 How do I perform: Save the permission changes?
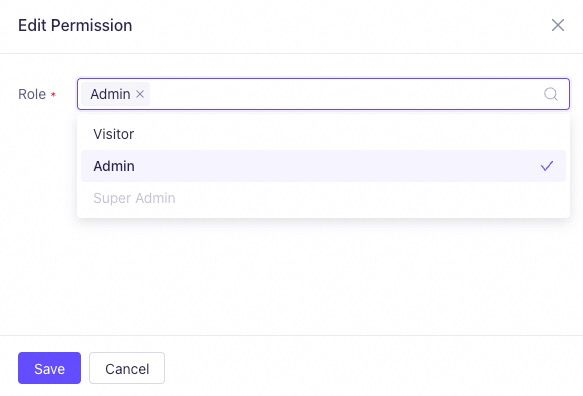point(49,368)
